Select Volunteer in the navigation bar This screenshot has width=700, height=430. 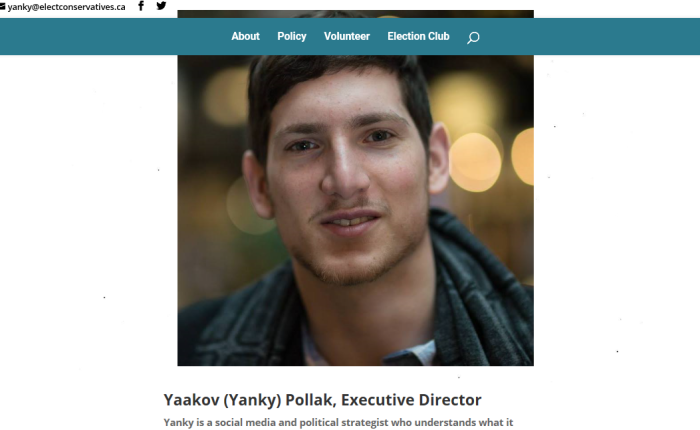[347, 37]
